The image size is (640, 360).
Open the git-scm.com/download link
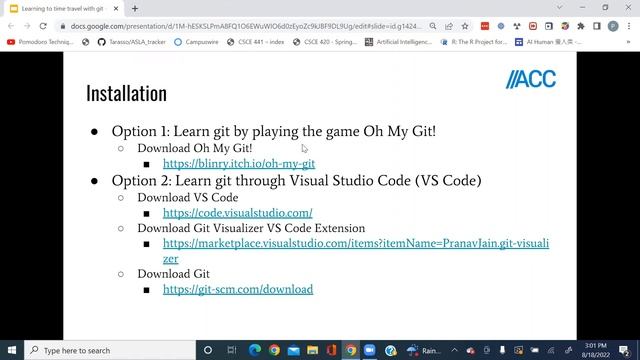point(238,289)
